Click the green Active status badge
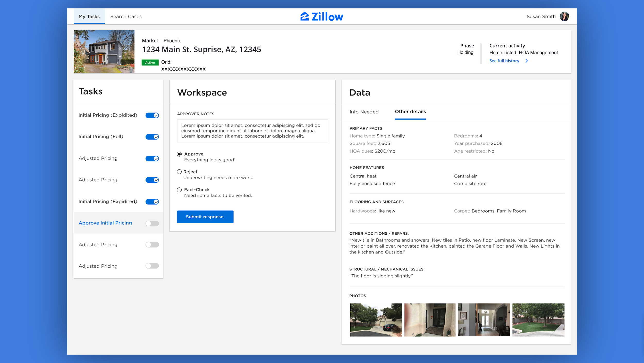 click(150, 62)
